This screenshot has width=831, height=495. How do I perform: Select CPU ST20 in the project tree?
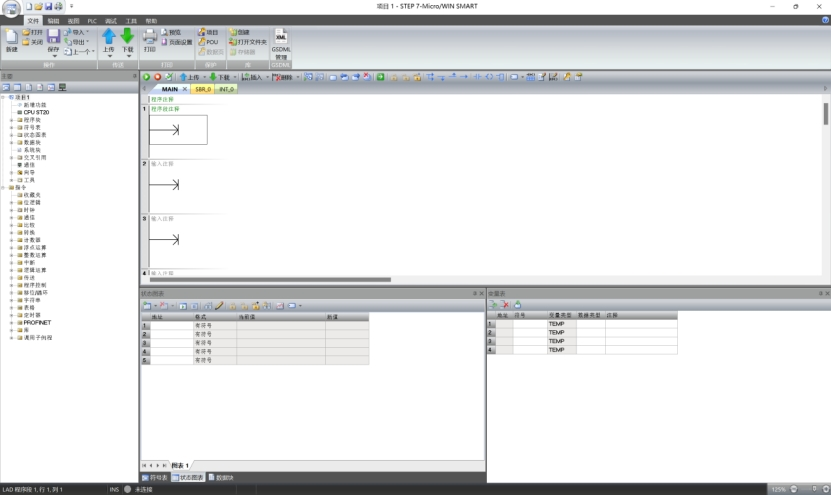36,112
